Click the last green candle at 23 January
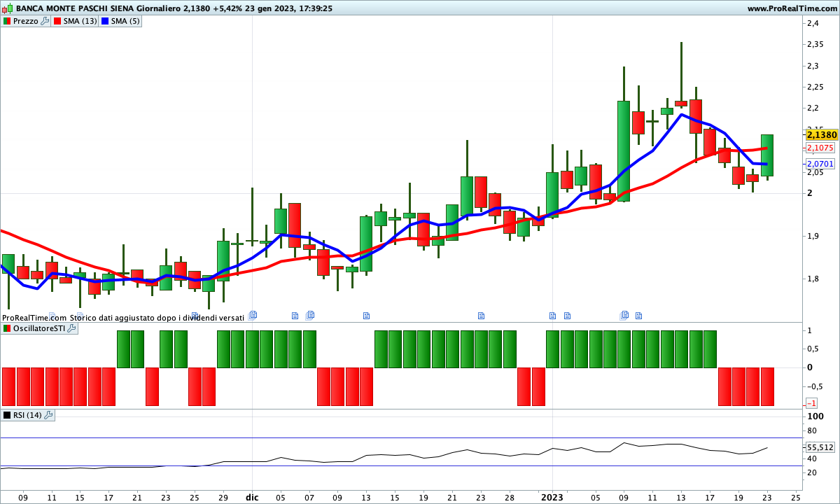840x504 pixels. [766, 155]
